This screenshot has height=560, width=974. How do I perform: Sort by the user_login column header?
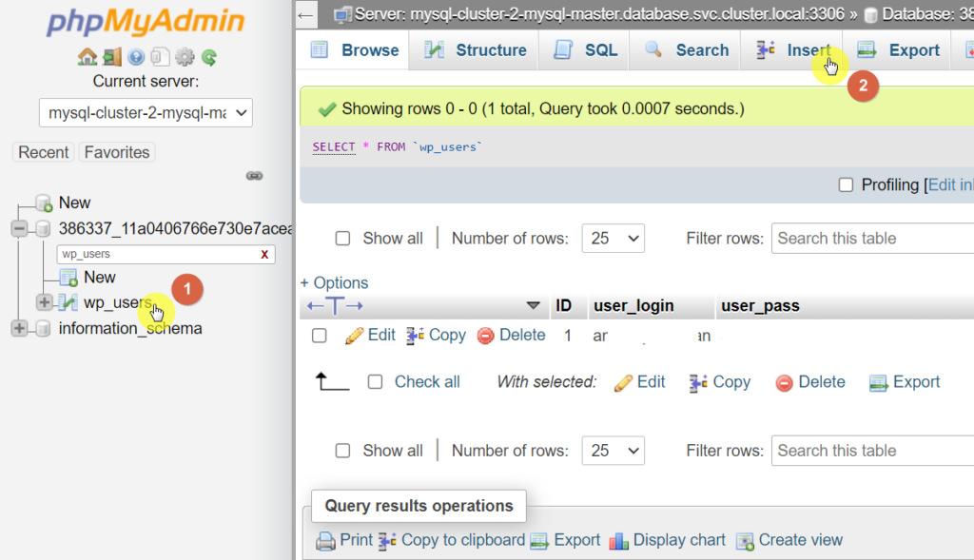(x=633, y=306)
